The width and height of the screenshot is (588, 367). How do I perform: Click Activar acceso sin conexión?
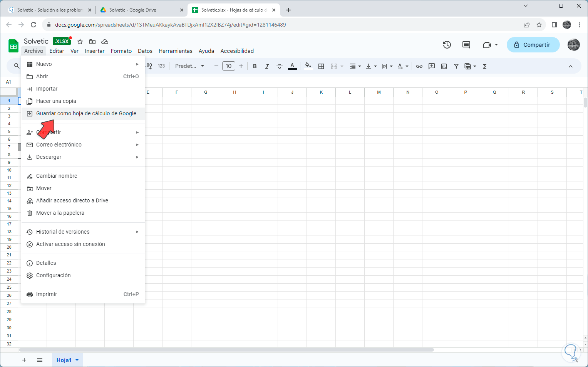(x=83, y=244)
